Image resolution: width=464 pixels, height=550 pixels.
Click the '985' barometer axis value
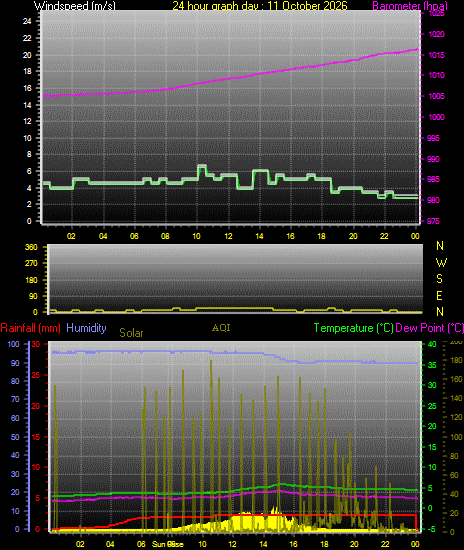[x=433, y=179]
